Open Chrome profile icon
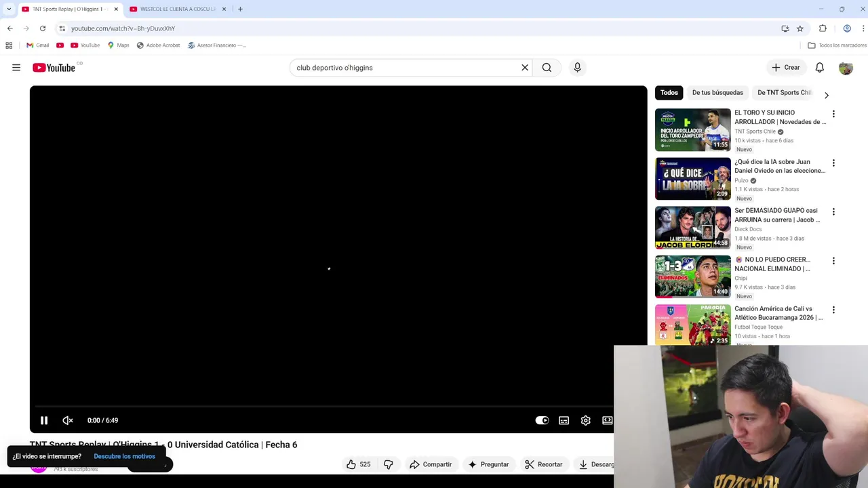The image size is (868, 488). point(847,28)
